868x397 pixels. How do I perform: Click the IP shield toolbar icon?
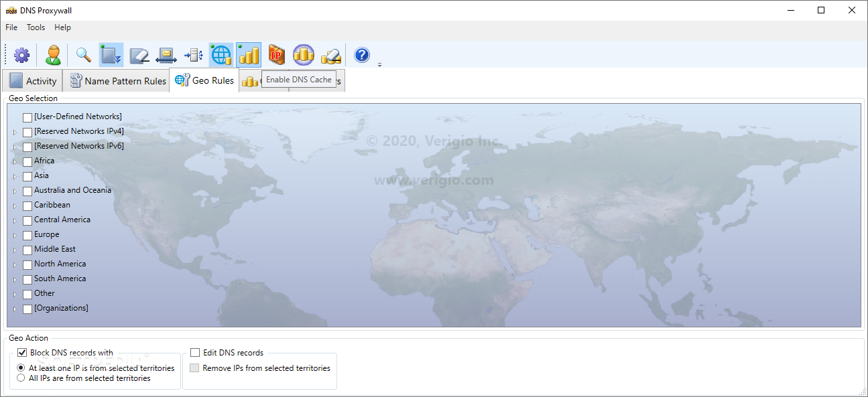pos(276,55)
